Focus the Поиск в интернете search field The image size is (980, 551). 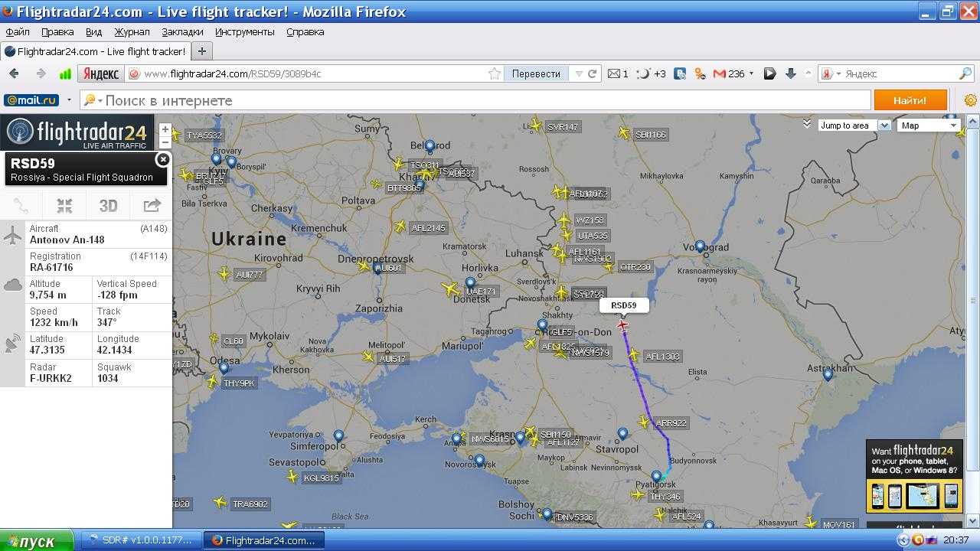(x=475, y=100)
